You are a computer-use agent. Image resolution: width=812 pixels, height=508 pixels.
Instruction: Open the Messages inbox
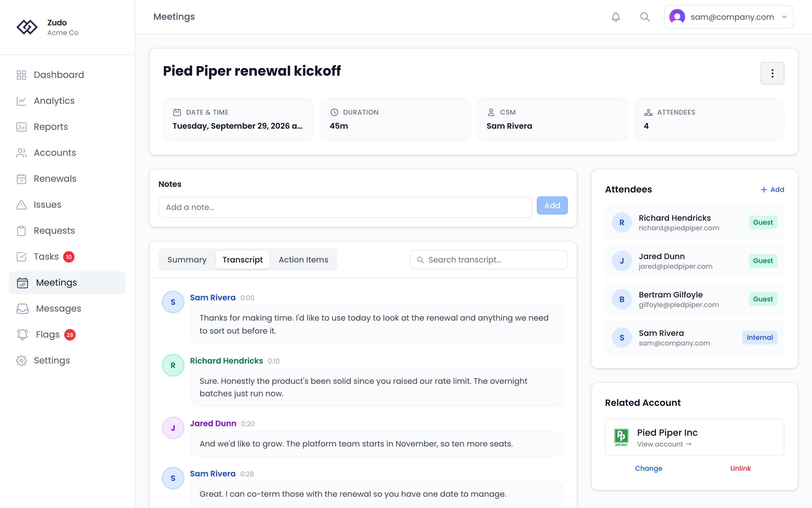(67, 308)
